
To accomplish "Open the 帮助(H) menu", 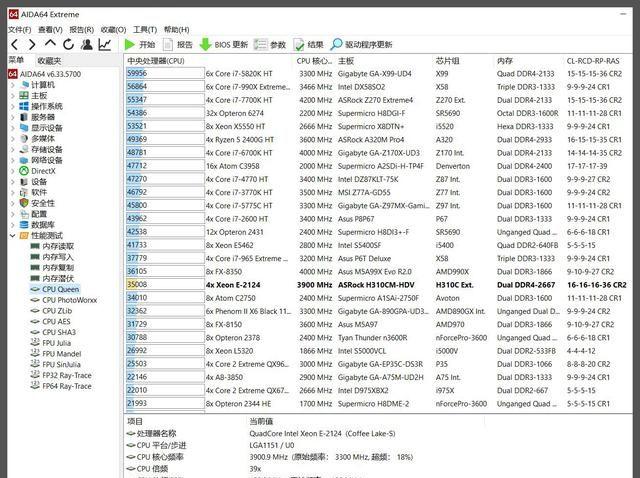I will coord(176,29).
